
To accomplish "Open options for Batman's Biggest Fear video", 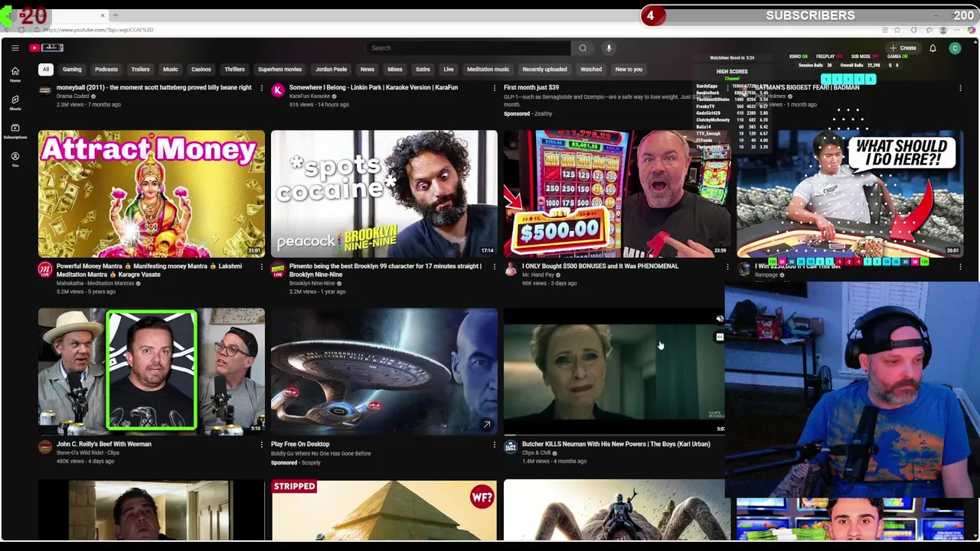I will (x=960, y=88).
